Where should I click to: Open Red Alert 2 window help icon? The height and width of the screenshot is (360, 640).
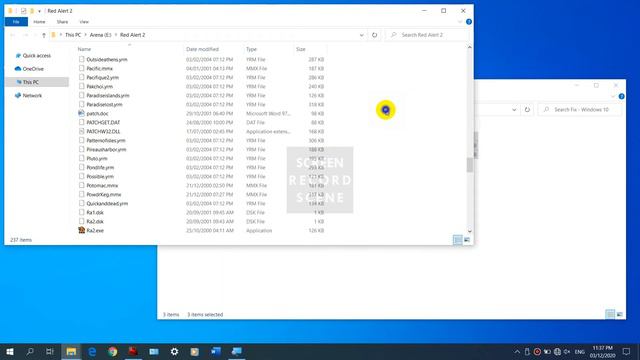pos(469,22)
